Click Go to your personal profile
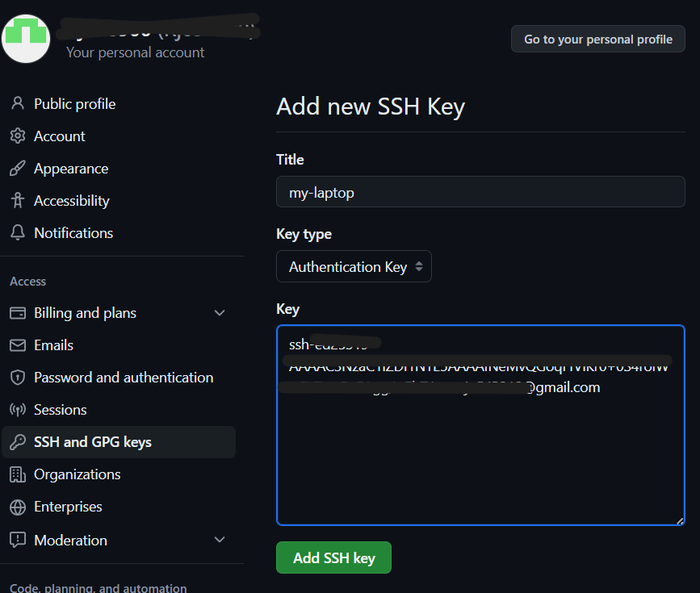700x593 pixels. click(598, 39)
